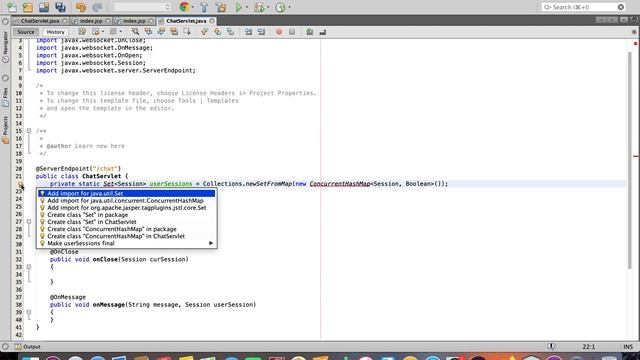The image size is (640, 360).
Task: Choose Add import for java.util.Set
Action: click(127, 193)
